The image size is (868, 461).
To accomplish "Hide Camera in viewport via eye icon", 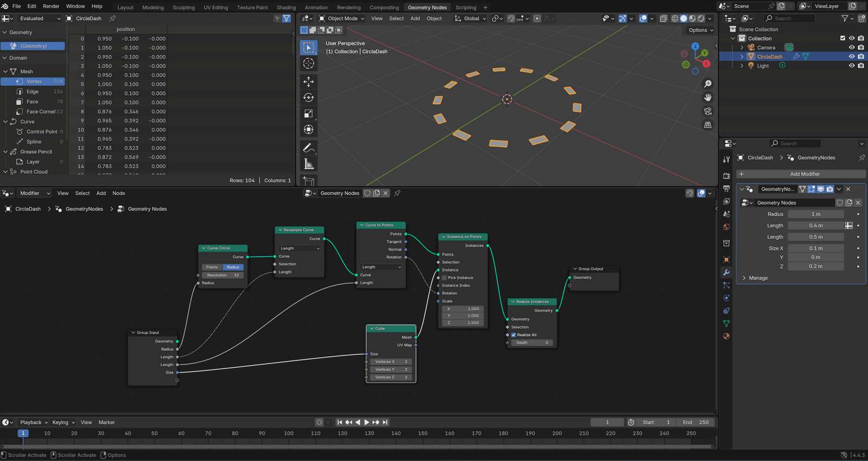I will 852,48.
